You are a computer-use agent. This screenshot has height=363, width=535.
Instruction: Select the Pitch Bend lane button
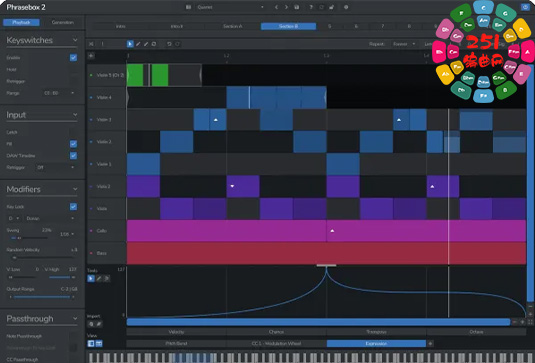[x=176, y=344]
